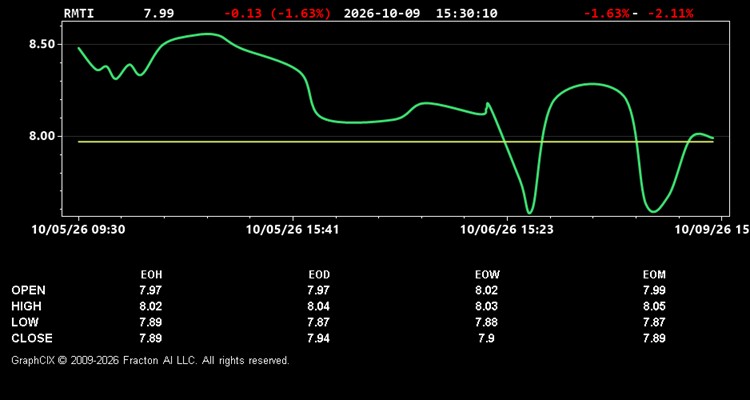Select the EOD HIGH value 8.04

coord(319,306)
